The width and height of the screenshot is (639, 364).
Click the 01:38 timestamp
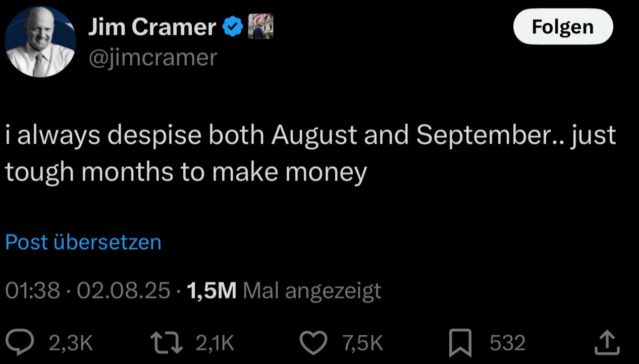[32, 291]
